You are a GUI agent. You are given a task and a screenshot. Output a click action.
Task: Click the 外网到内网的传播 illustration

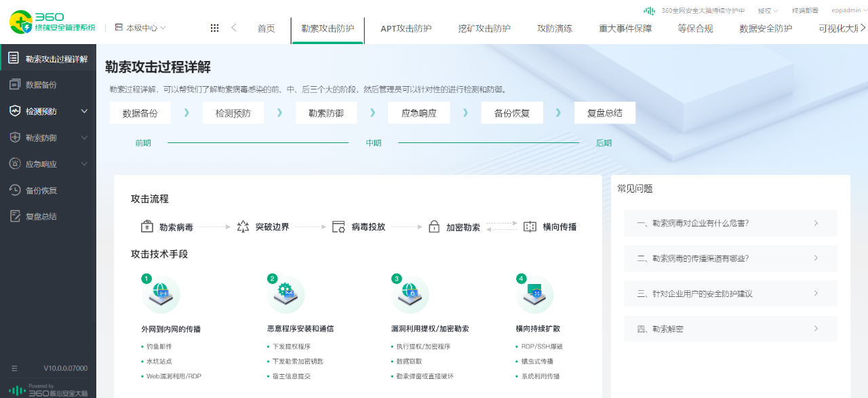[x=161, y=295]
